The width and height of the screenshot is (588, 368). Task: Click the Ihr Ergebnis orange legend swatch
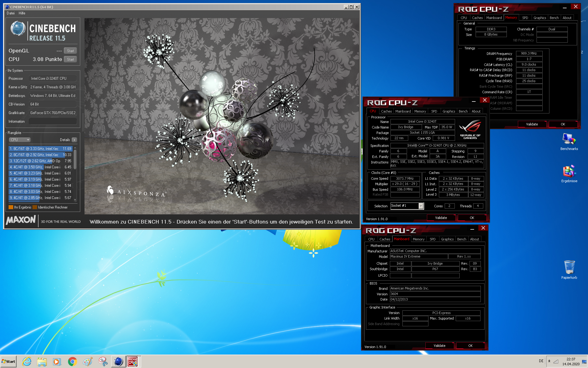pyautogui.click(x=11, y=207)
